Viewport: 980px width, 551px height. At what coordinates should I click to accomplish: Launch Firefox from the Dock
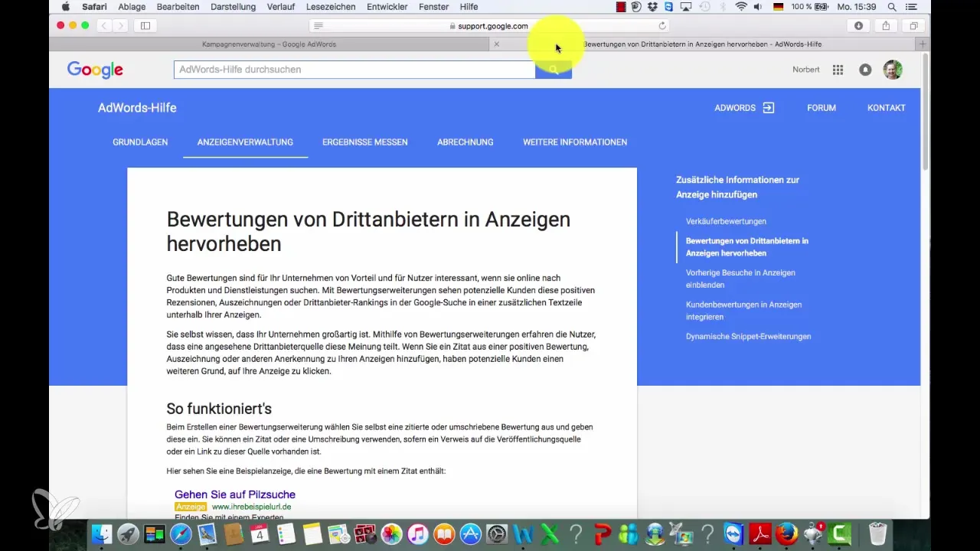786,533
